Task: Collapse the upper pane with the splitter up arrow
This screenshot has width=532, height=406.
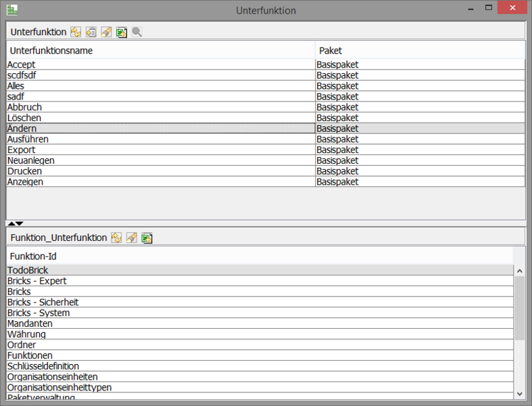Action: click(11, 223)
